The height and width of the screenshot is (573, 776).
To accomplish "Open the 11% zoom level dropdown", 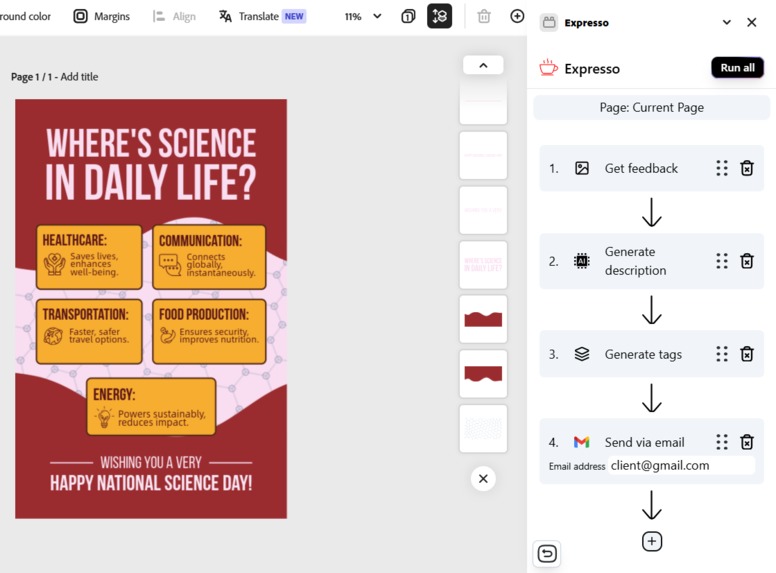I will pyautogui.click(x=363, y=16).
